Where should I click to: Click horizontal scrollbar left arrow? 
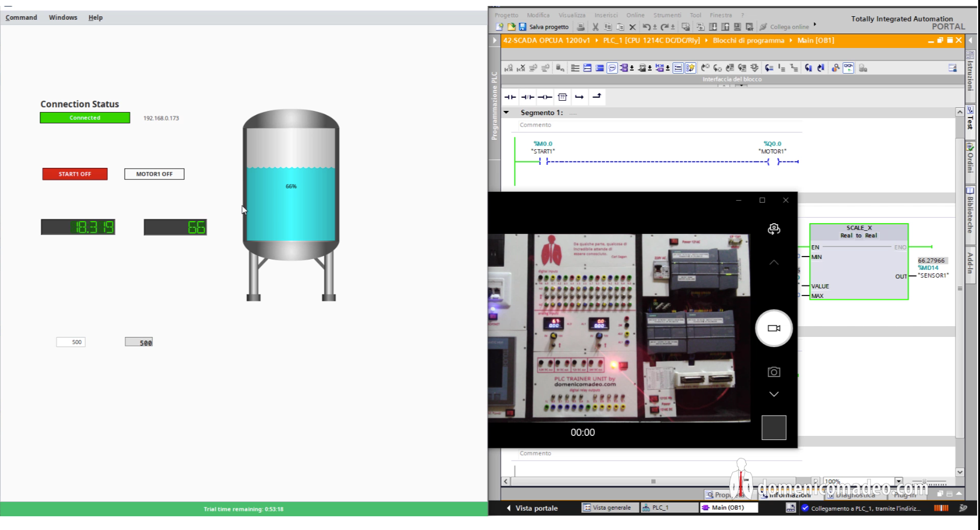(x=506, y=481)
